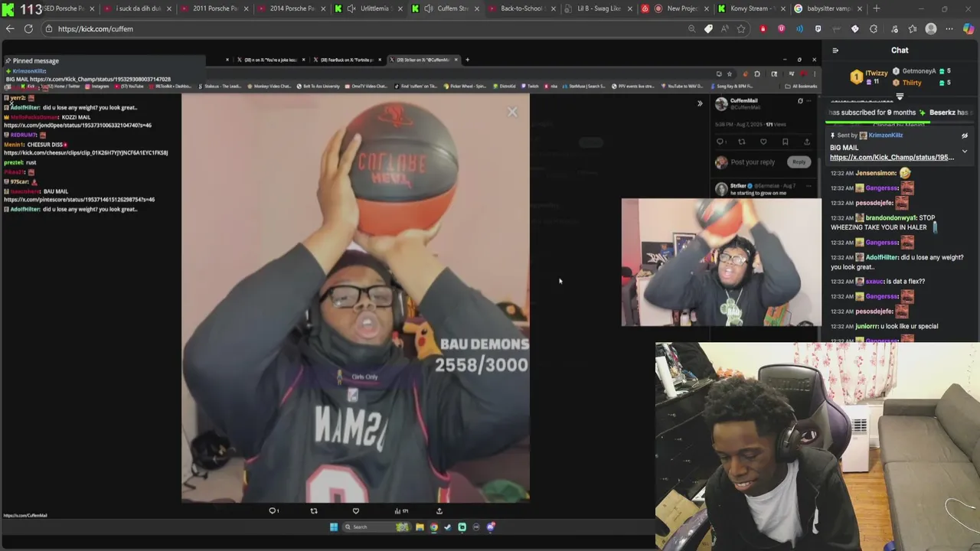
Task: Open browser settings and more menu
Action: click(949, 29)
